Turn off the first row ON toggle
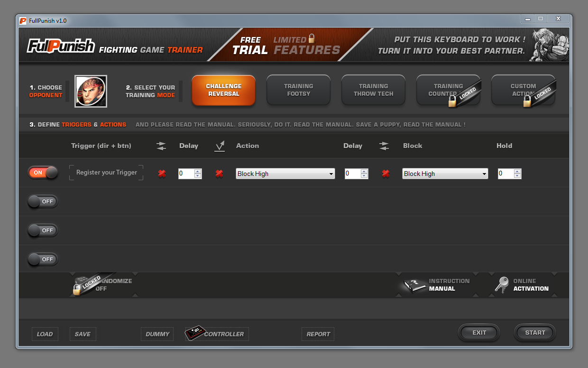Viewport: 588px width, 368px height. 43,173
